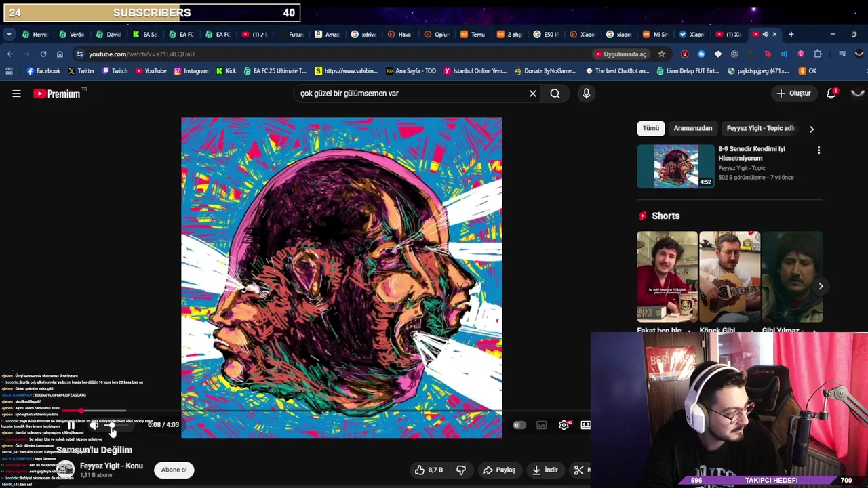
Task: Select the Feyyaz Yigit - Topic chip
Action: click(760, 128)
